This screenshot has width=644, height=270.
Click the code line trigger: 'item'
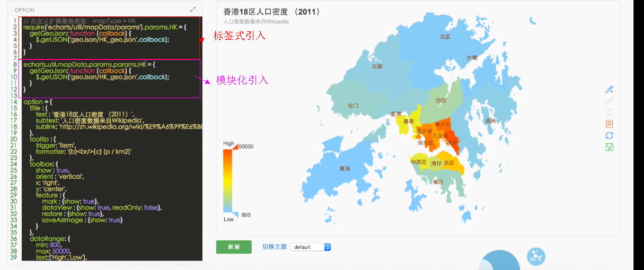click(x=56, y=145)
